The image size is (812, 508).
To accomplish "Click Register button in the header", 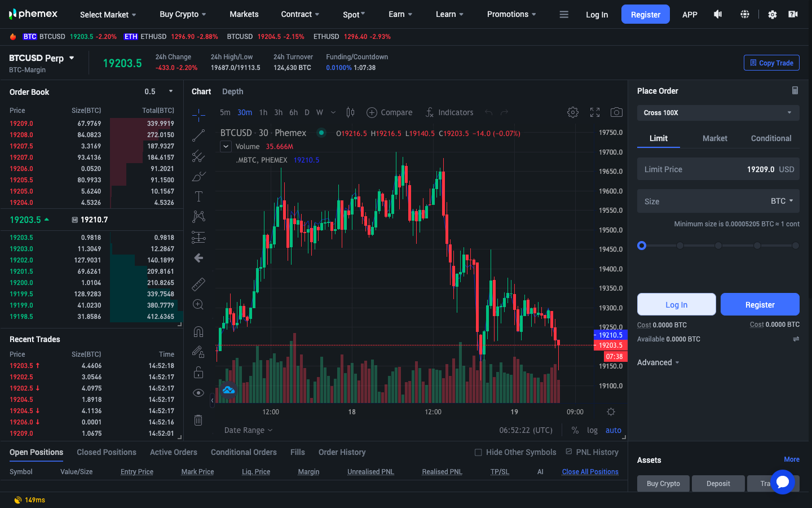I will (646, 14).
